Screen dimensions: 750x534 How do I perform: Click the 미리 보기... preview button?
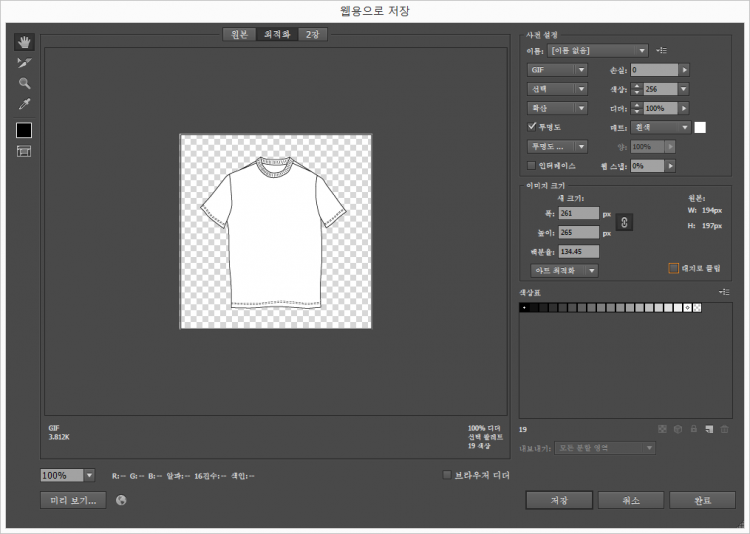(x=73, y=501)
